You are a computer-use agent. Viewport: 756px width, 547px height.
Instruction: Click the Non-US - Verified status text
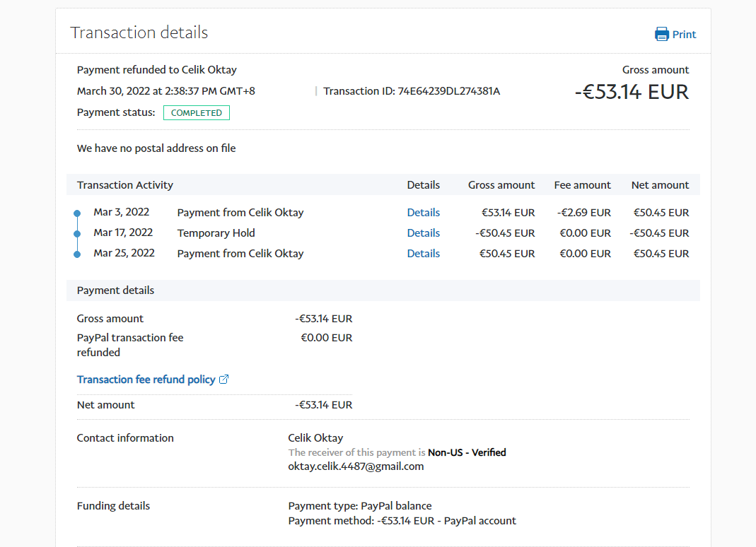[x=467, y=452]
